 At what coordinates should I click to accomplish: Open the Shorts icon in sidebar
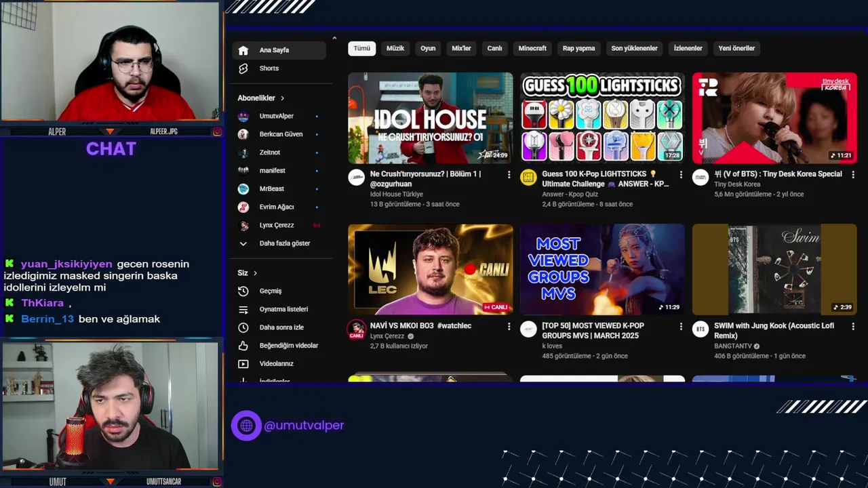[x=243, y=68]
